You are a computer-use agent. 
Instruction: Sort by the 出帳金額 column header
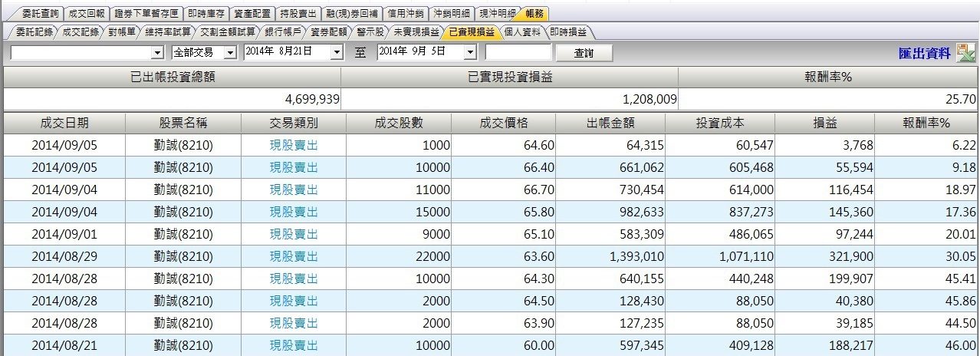(612, 123)
